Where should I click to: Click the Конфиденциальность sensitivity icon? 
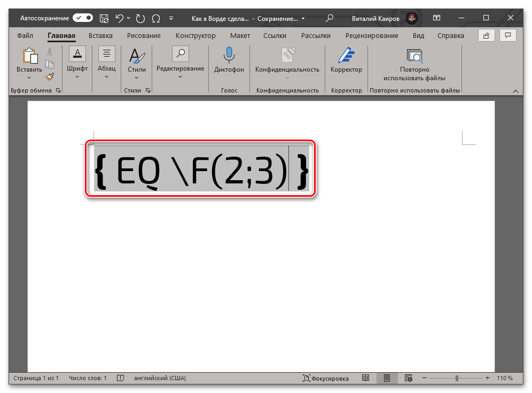point(288,55)
